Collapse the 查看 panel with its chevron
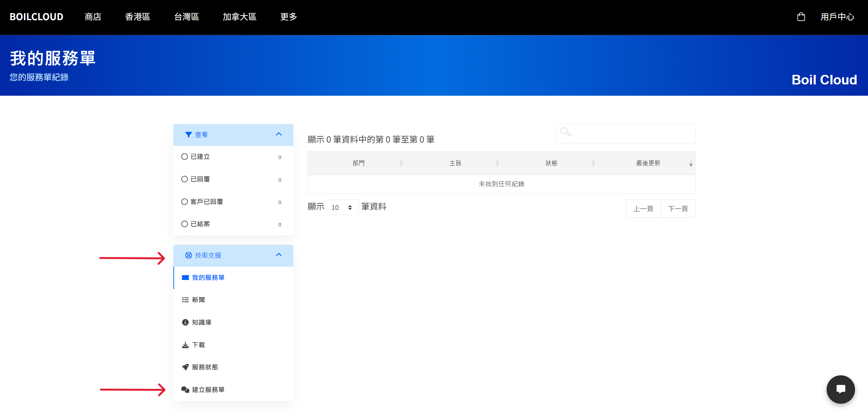 tap(279, 134)
